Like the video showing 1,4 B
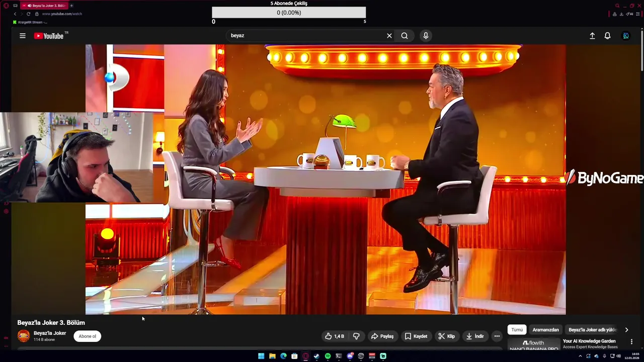The height and width of the screenshot is (362, 644). 335,336
